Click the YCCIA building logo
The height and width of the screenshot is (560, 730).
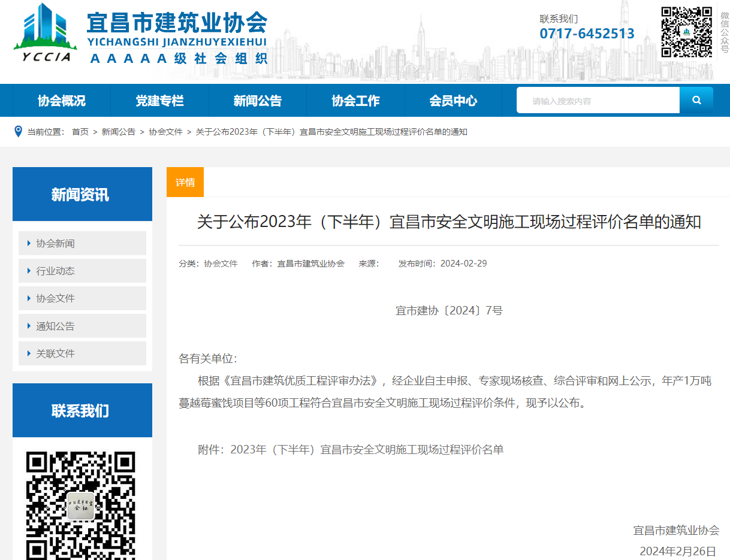[x=46, y=33]
